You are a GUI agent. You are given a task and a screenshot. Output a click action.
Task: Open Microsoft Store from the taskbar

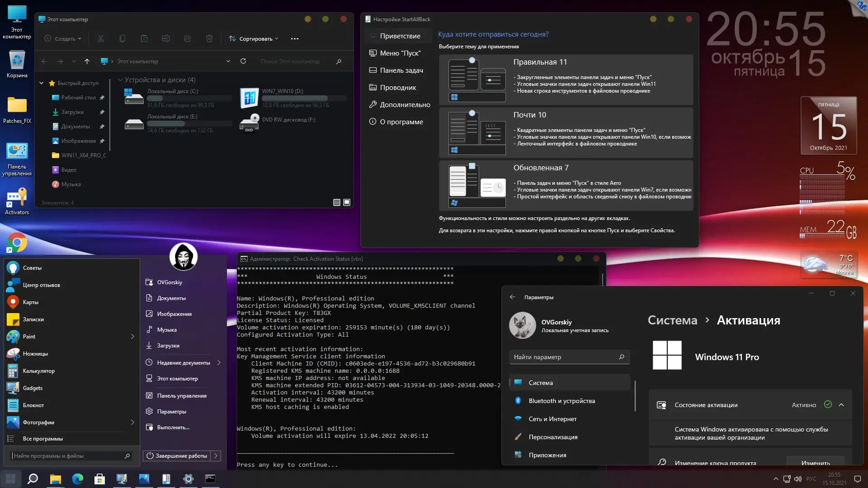[x=99, y=479]
